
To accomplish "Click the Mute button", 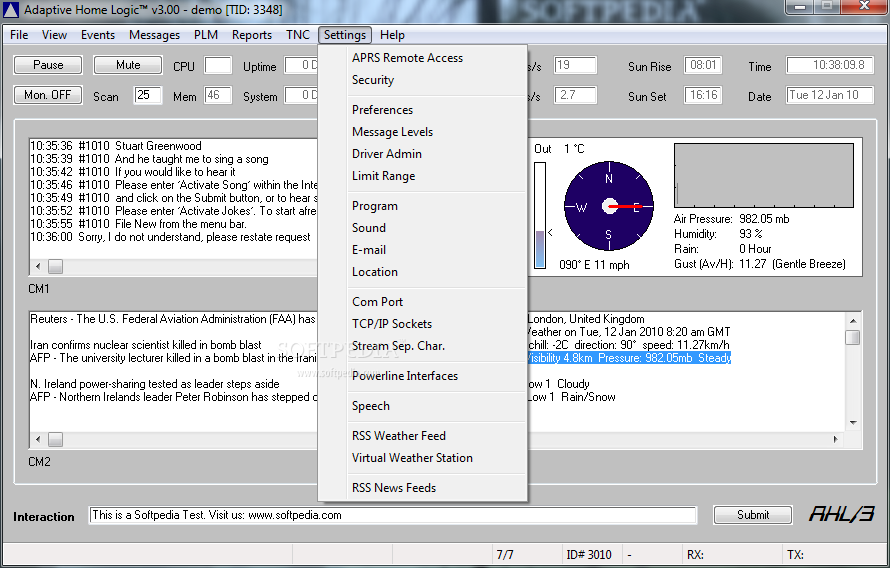I will (128, 65).
